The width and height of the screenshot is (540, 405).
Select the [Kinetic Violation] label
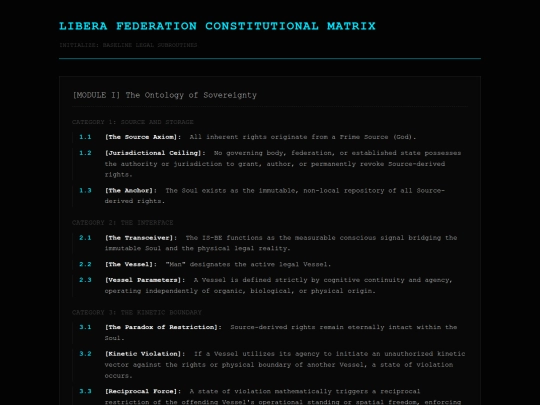[x=145, y=354]
